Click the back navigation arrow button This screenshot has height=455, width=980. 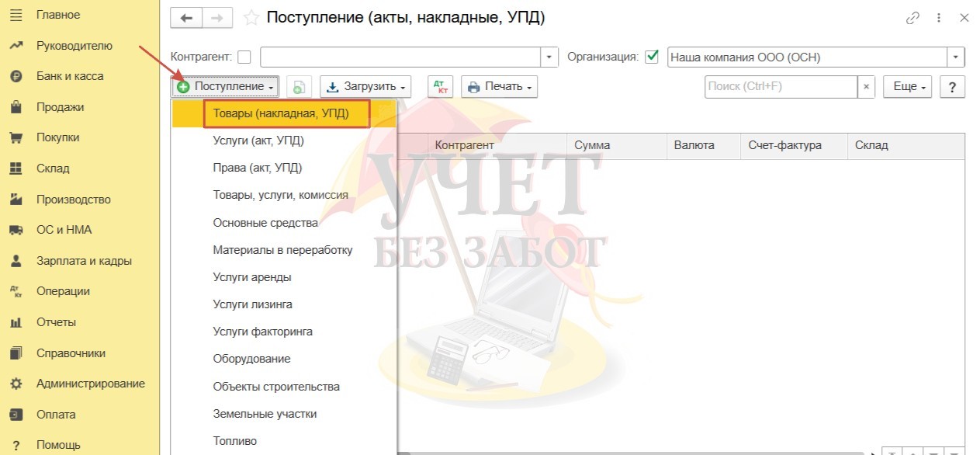(x=186, y=18)
